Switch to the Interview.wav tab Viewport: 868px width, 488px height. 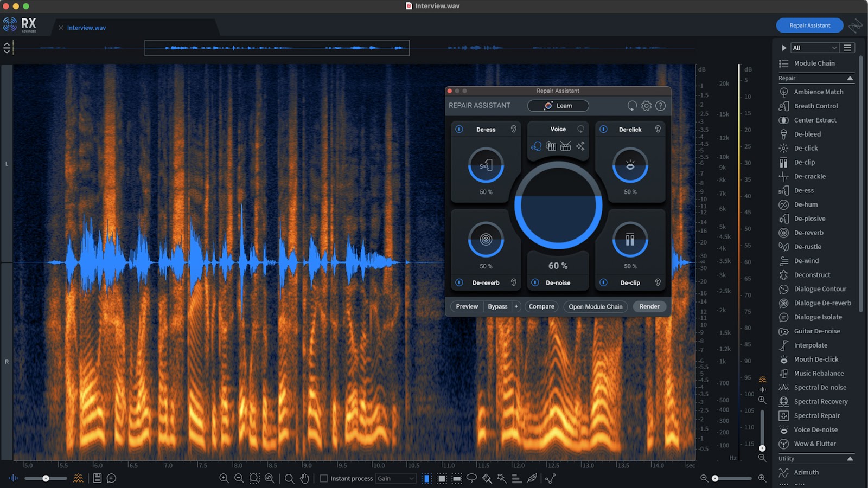(x=87, y=27)
